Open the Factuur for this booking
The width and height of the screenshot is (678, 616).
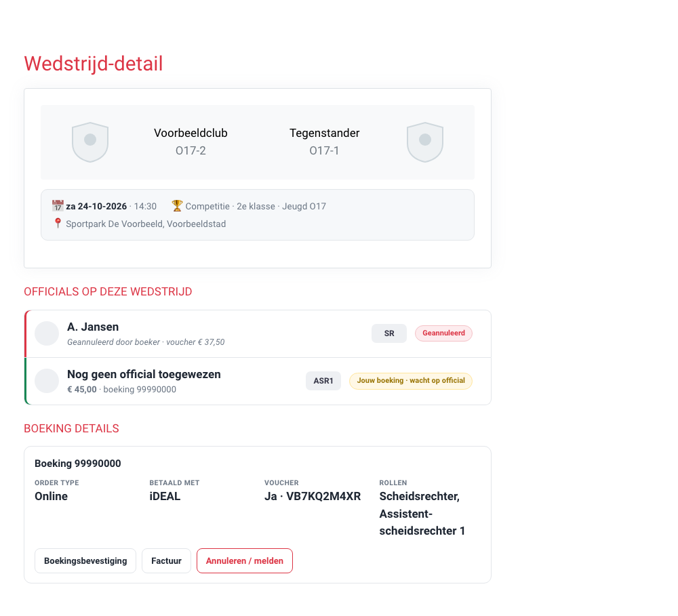[x=167, y=560]
